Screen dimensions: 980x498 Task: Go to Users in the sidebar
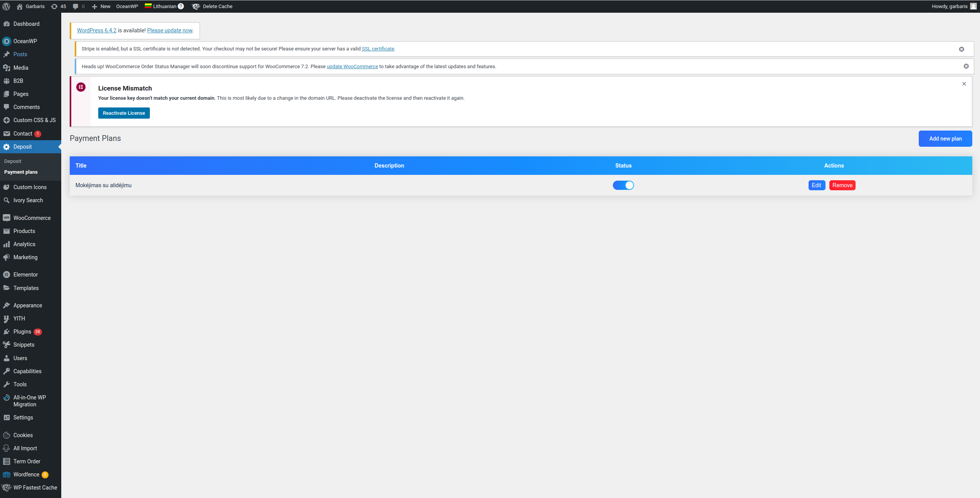30,358
